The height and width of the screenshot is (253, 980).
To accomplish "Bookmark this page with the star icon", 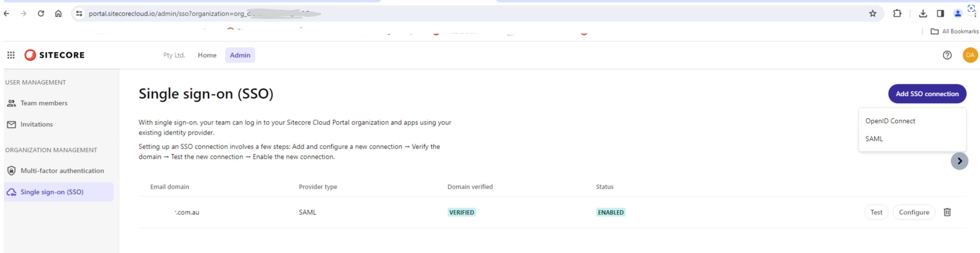I will click(872, 14).
